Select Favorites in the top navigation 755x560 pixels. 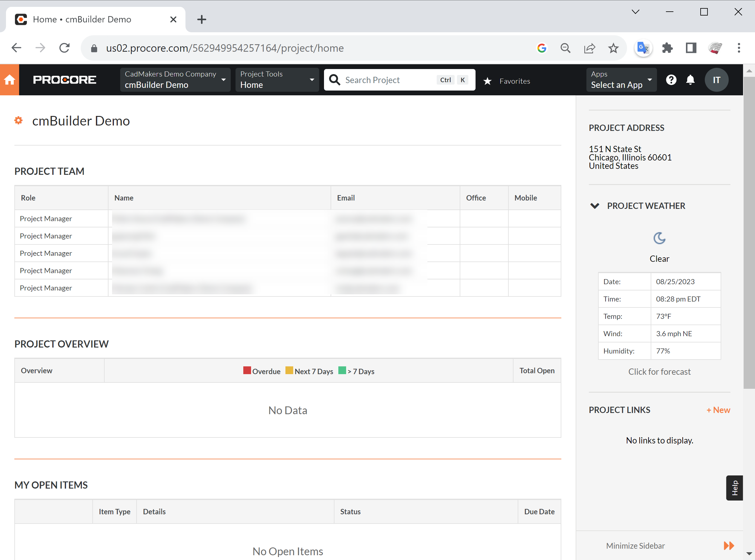pos(515,81)
